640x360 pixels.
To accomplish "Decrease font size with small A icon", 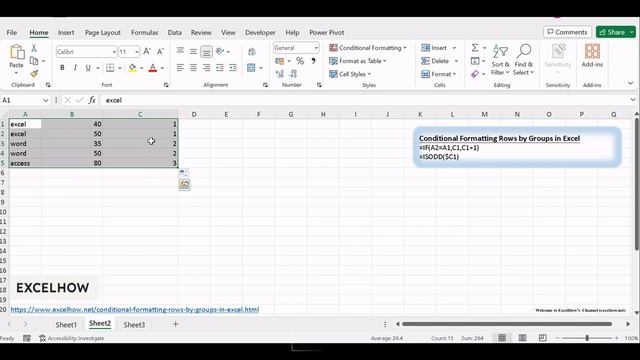I will [x=160, y=51].
